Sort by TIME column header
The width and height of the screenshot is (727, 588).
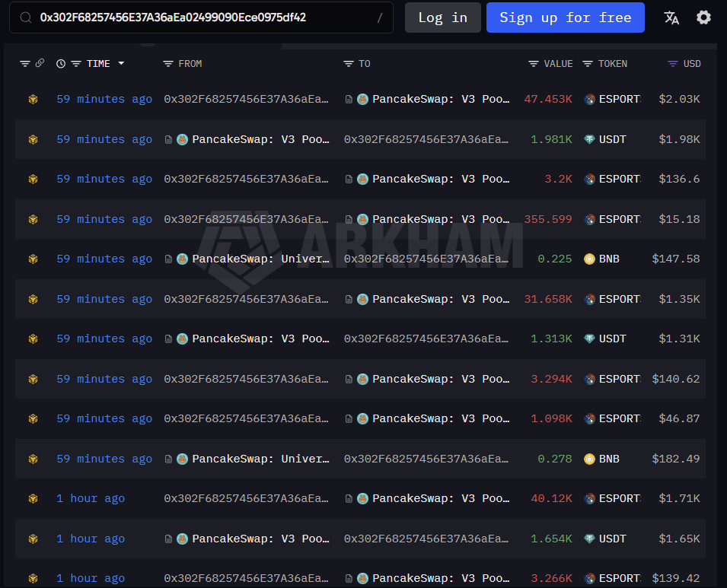tap(98, 63)
